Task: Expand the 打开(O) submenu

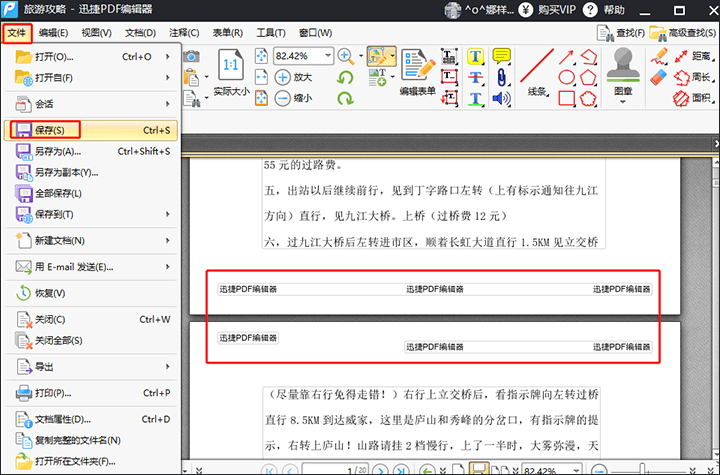Action: [x=168, y=57]
